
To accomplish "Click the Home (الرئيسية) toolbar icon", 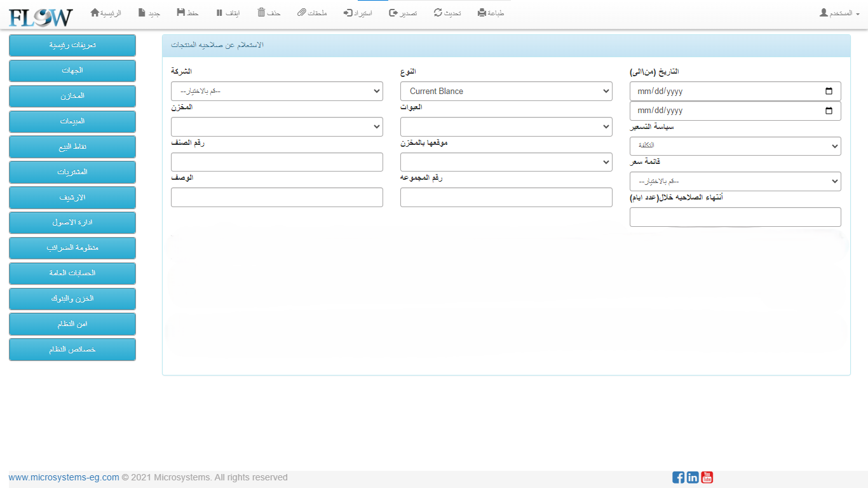I will click(95, 13).
